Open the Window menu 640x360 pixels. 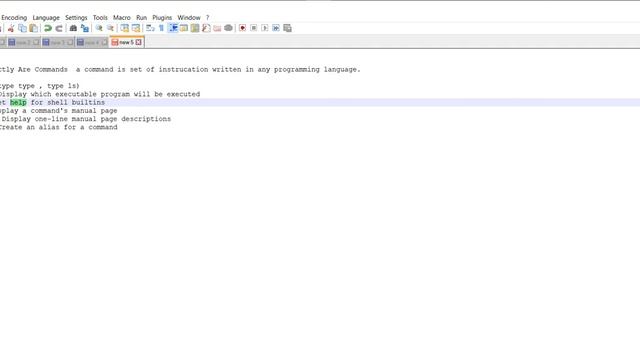click(189, 18)
